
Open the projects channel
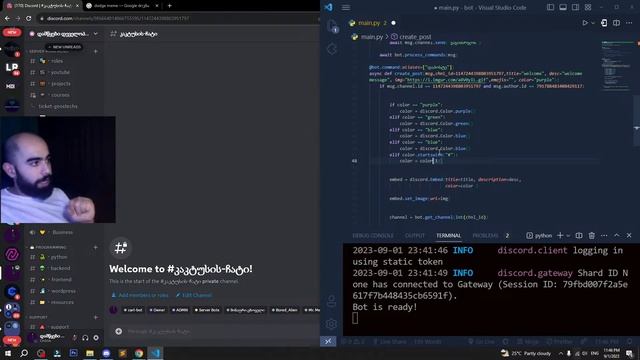60,84
